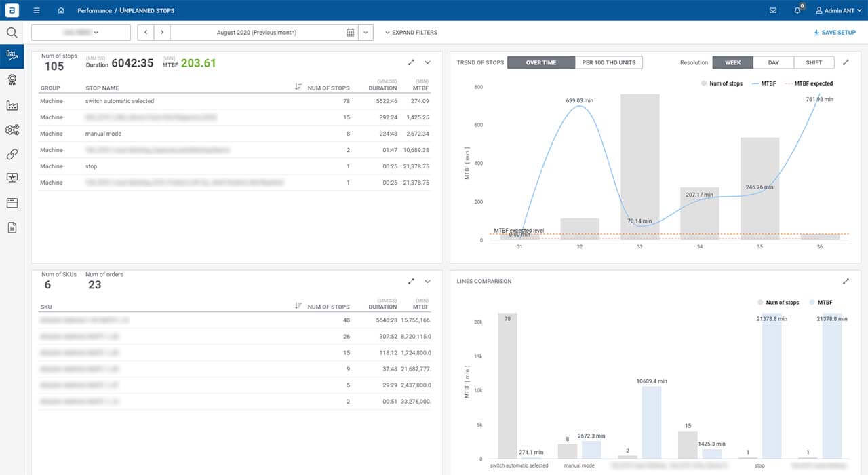This screenshot has width=868, height=475.
Task: Open the award badge sidebar icon
Action: click(x=12, y=80)
